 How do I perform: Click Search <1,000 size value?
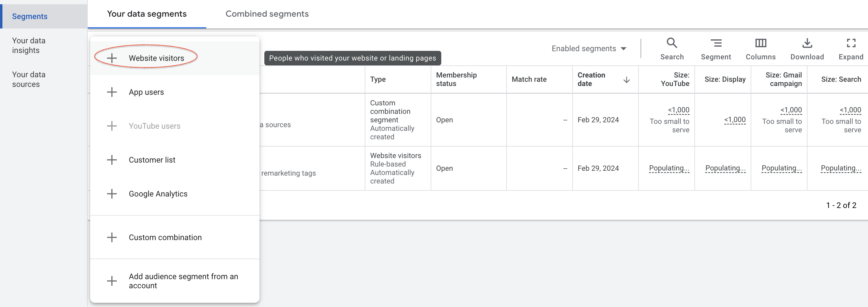coord(850,110)
